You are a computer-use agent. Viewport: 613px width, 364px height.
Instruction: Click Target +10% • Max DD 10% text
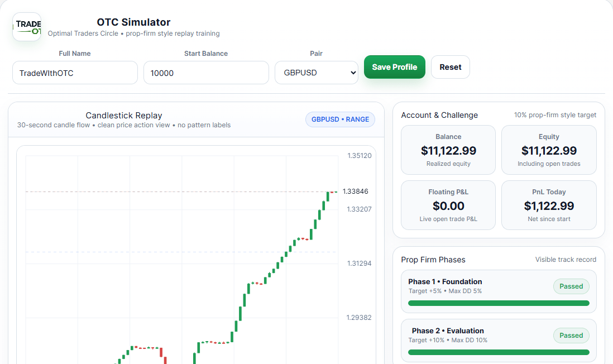(x=448, y=340)
